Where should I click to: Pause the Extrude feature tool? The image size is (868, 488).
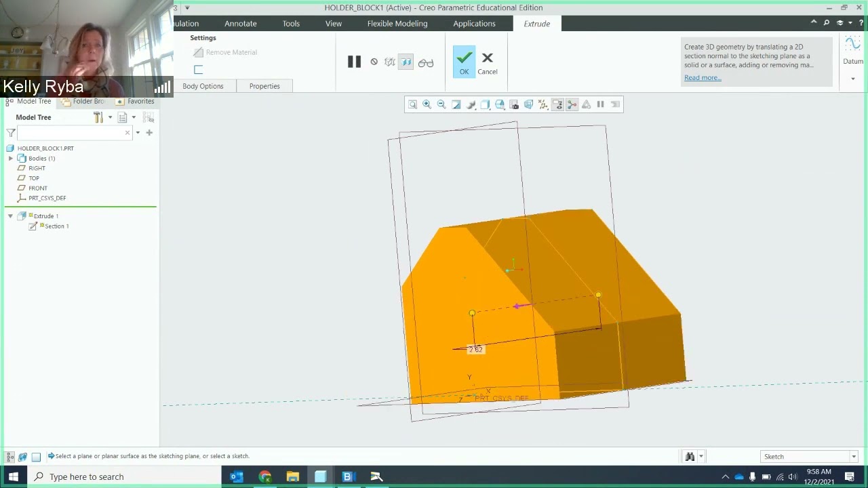[x=354, y=62]
